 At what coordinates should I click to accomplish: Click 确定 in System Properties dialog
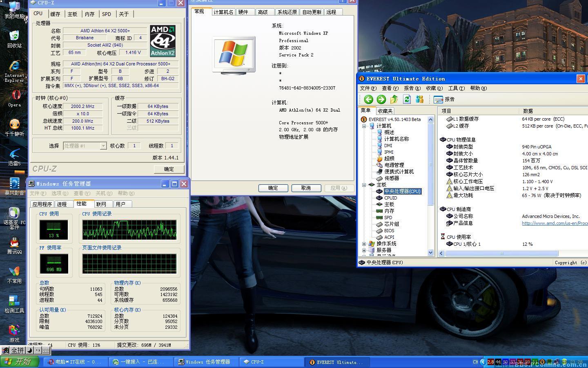273,188
